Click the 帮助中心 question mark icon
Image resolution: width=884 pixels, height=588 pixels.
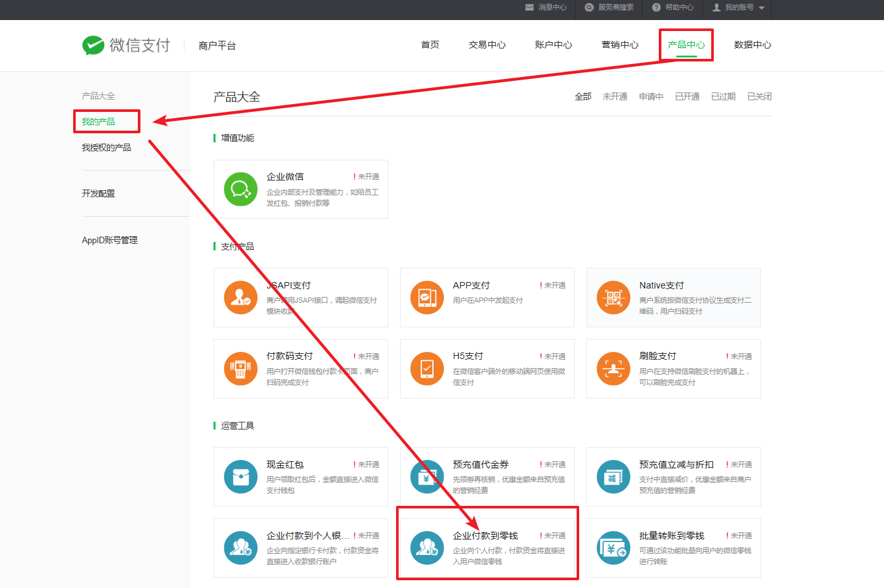(656, 7)
